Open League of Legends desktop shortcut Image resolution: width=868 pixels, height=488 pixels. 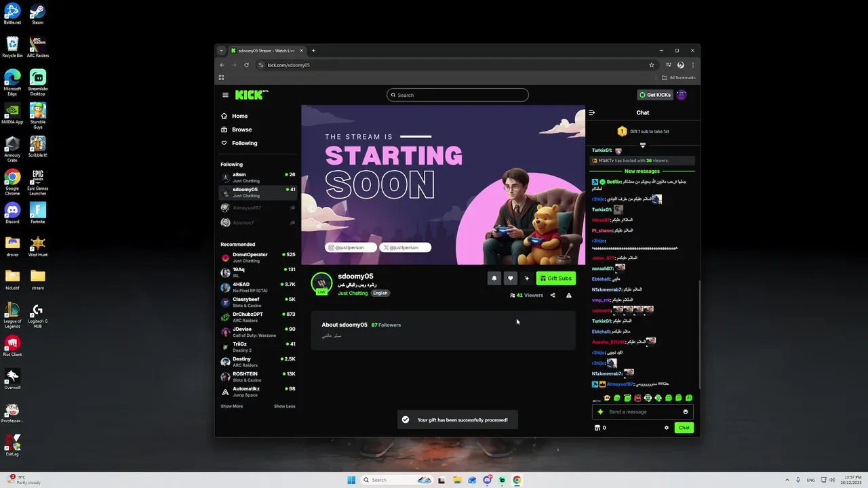click(12, 315)
